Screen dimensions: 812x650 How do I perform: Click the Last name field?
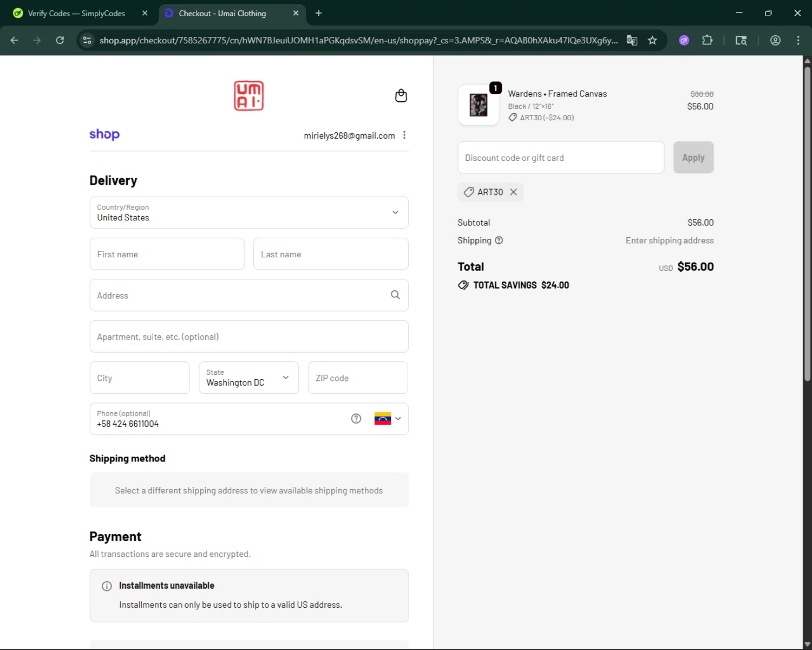pos(331,254)
